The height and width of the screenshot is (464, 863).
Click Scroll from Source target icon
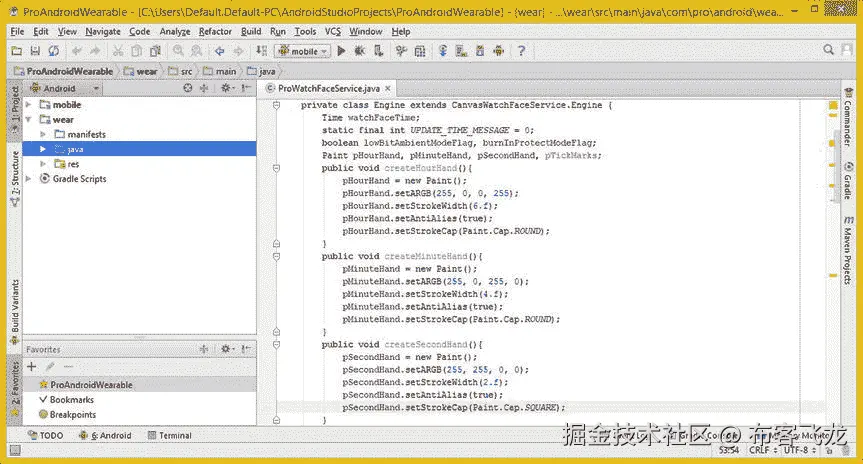point(188,88)
